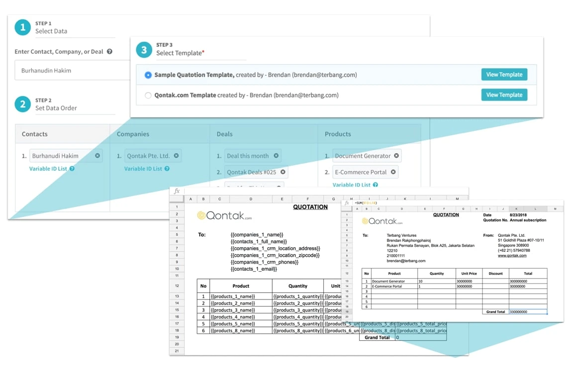Open Variable ID List under Companies

click(x=143, y=169)
